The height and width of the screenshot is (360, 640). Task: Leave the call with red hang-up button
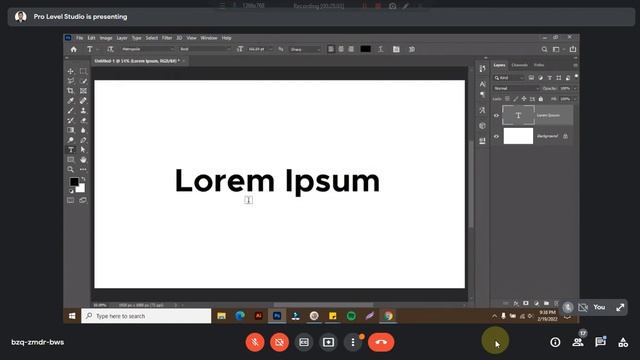(x=381, y=342)
